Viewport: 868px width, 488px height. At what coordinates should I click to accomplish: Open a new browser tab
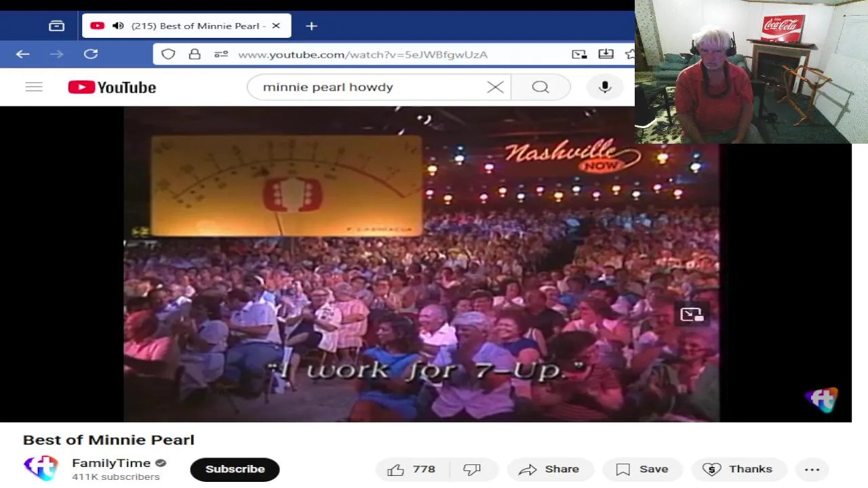311,26
